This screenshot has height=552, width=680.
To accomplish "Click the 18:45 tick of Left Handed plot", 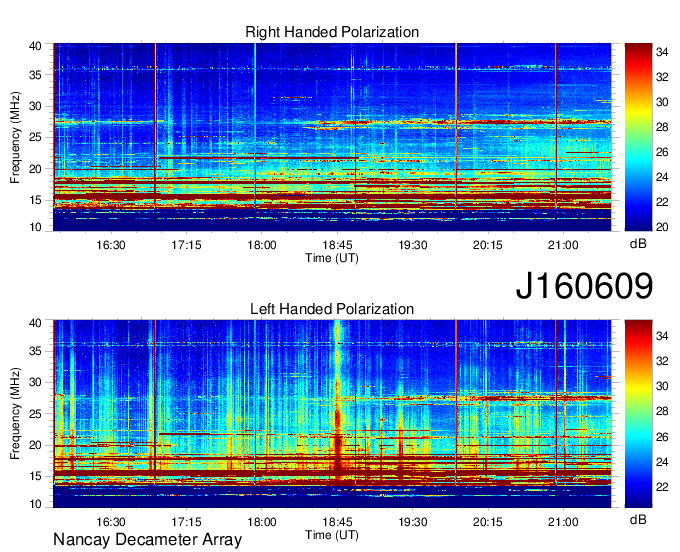I will pos(337,522).
